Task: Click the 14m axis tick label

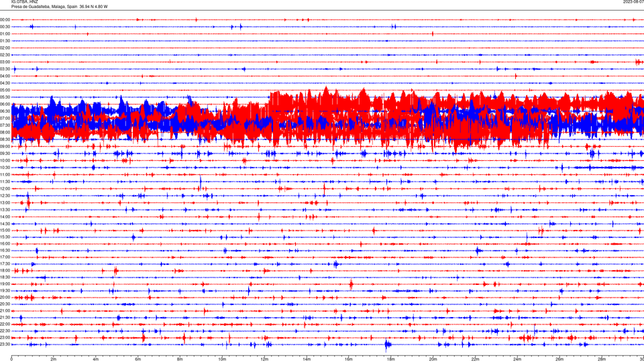Action: click(307, 359)
